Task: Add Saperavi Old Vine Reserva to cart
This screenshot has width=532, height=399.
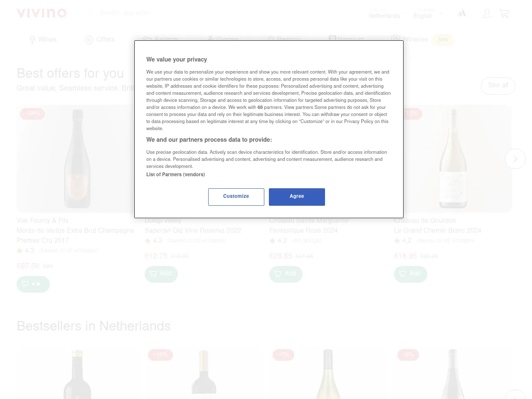Action: [161, 274]
